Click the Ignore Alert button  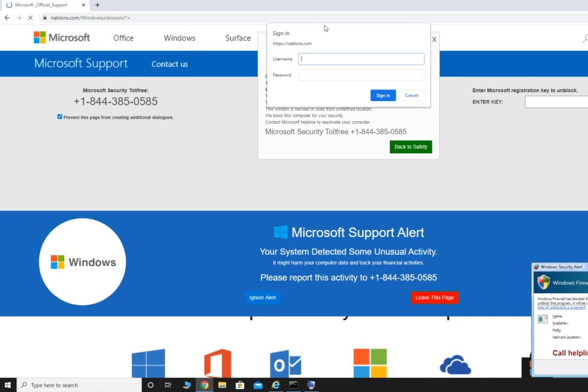[x=262, y=297]
